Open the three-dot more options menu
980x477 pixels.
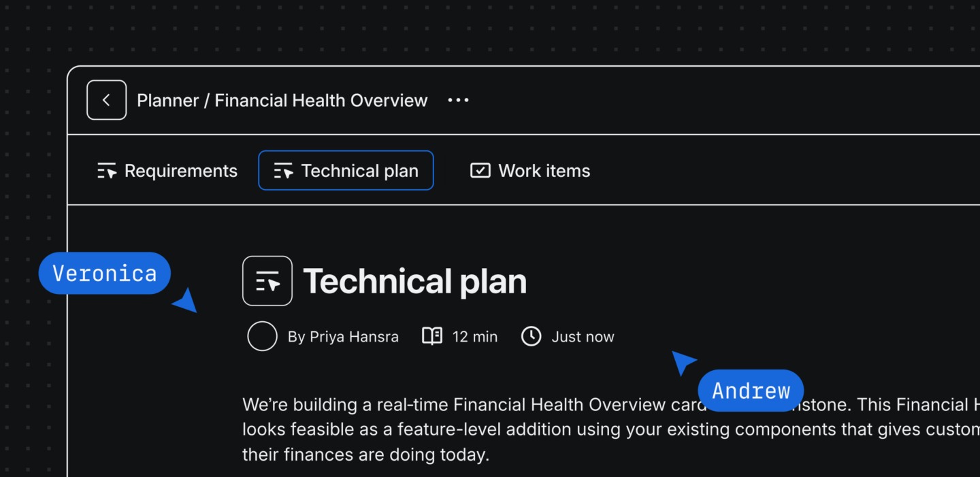tap(458, 101)
